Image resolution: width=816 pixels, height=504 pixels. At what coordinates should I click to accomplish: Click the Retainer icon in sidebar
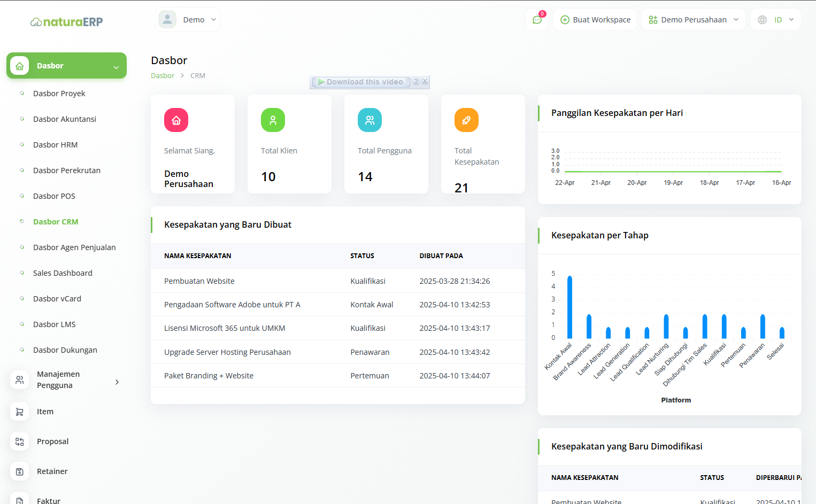tap(20, 471)
